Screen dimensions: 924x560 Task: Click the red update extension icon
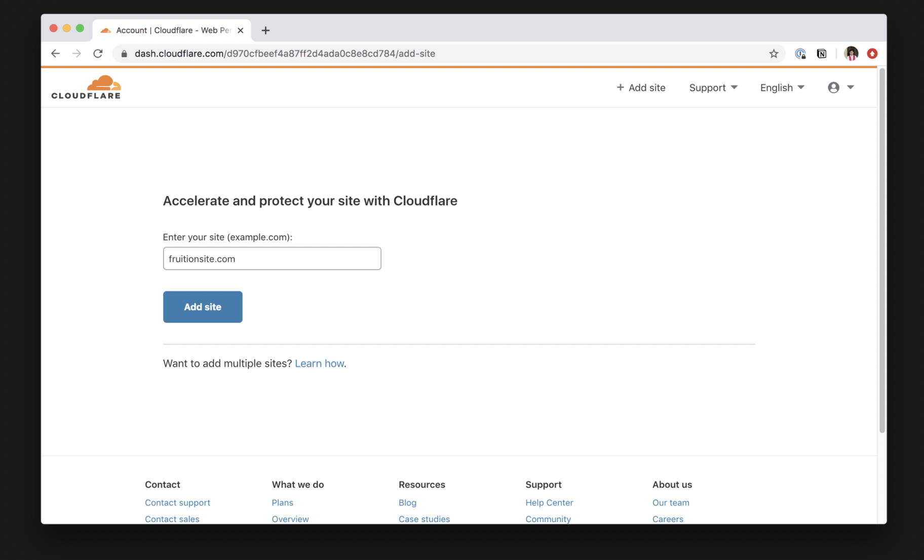coord(872,54)
